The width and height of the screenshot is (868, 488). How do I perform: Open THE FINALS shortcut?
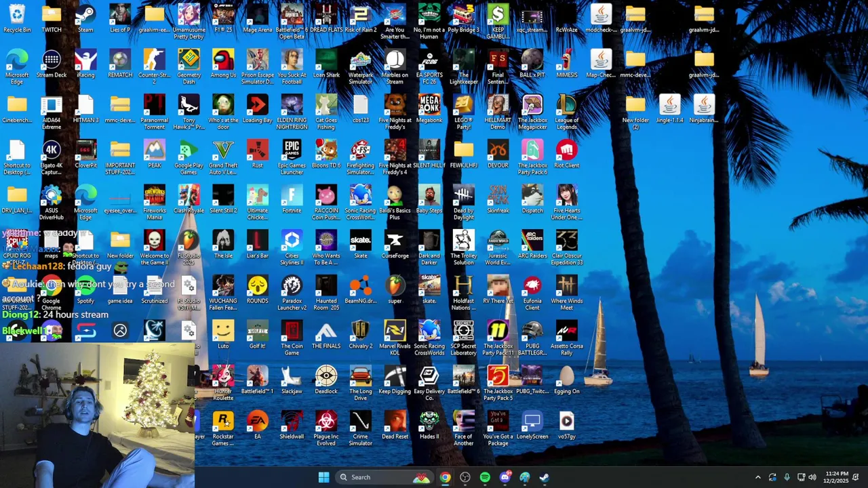point(326,335)
